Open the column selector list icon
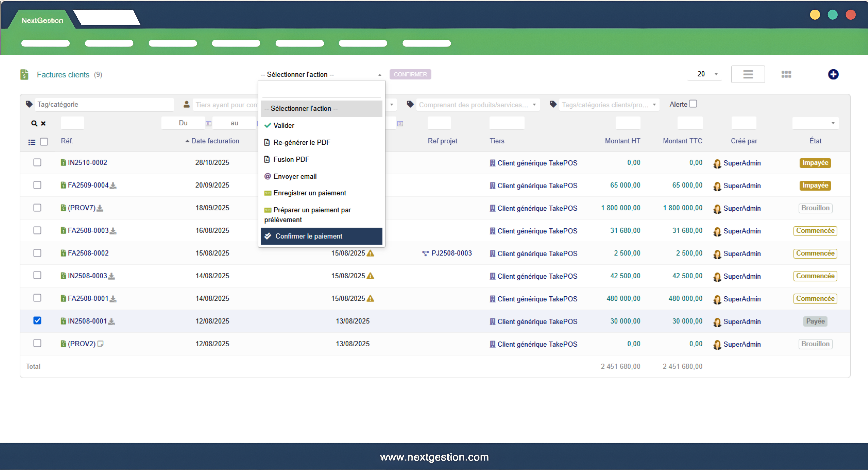 (32, 142)
